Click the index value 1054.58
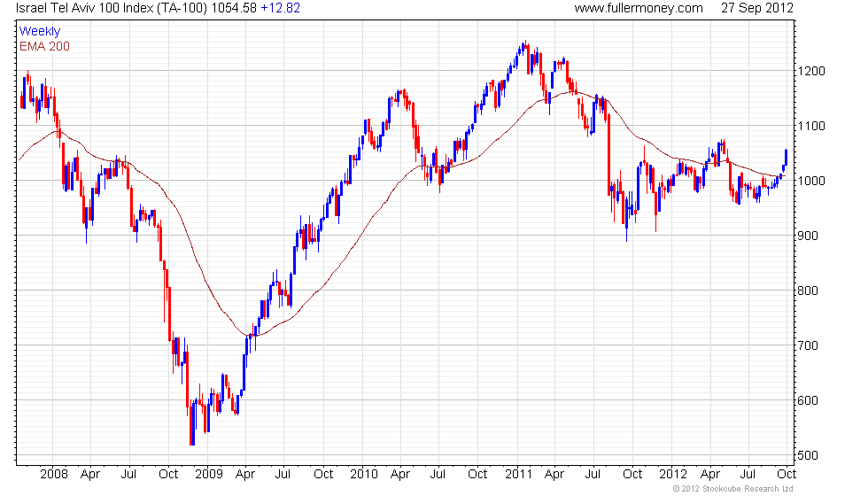Screen dimensions: 868x496 coord(234,8)
